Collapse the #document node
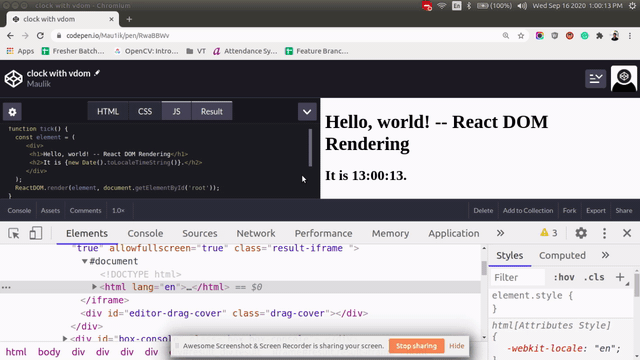 (84, 261)
